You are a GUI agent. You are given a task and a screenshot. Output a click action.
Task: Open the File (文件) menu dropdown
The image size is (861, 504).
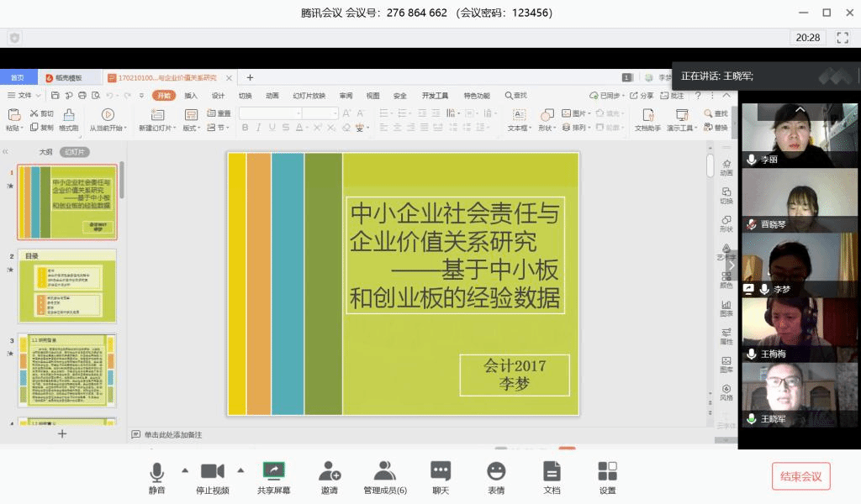click(24, 96)
